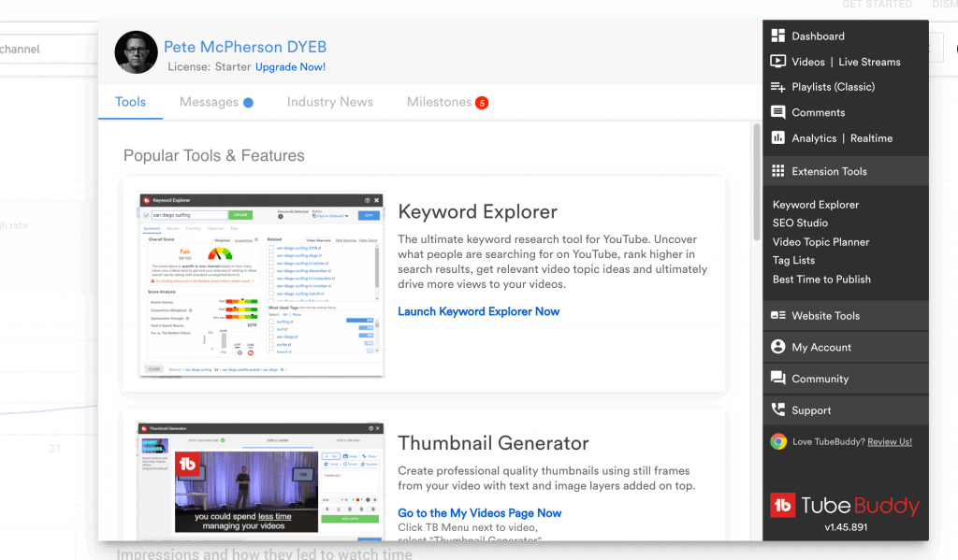This screenshot has height=560, width=958.
Task: Open Video Topic Planner tool
Action: (x=820, y=242)
